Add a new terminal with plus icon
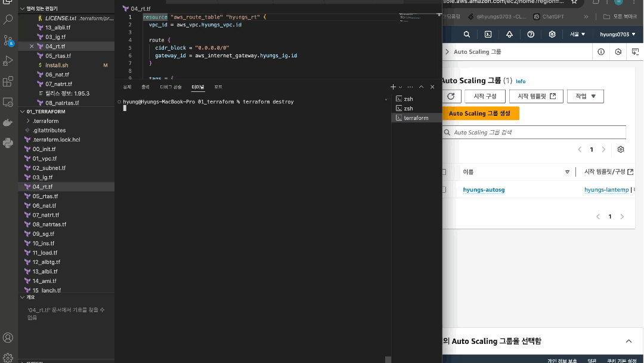This screenshot has width=644, height=363. [392, 87]
